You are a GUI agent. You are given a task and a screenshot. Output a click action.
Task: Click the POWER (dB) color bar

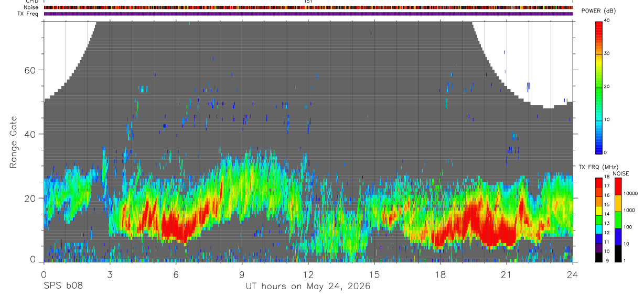click(599, 87)
